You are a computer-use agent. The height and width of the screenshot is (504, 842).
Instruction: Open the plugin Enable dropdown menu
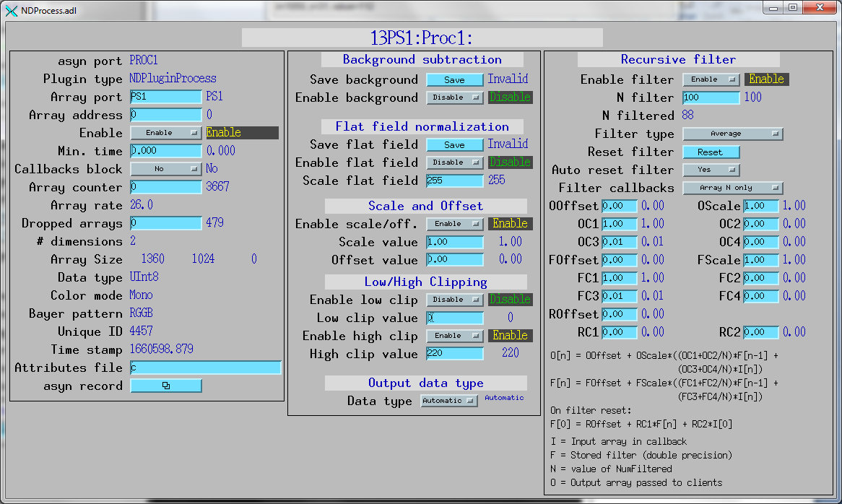pyautogui.click(x=165, y=133)
